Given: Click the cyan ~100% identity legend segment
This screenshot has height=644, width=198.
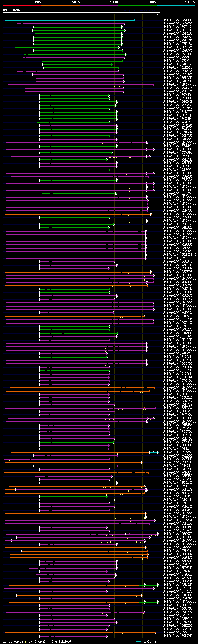Looking at the screenshot, I should coord(176,6).
